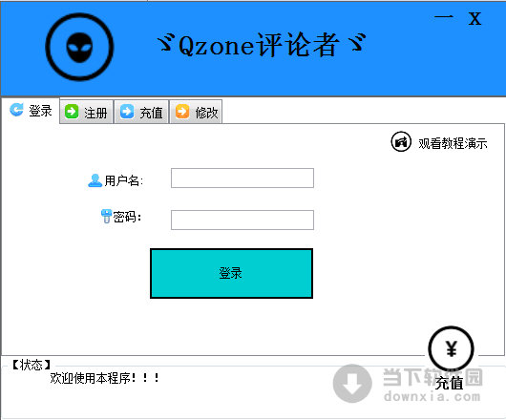The image size is (506, 420).
Task: Click the cyan 登录 button
Action: (x=231, y=273)
